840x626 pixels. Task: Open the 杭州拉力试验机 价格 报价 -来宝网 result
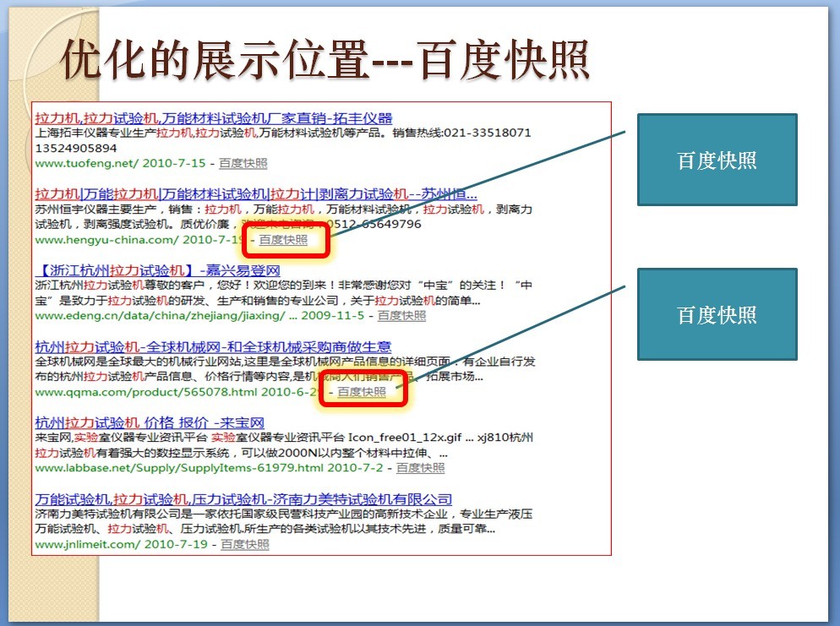[150, 423]
